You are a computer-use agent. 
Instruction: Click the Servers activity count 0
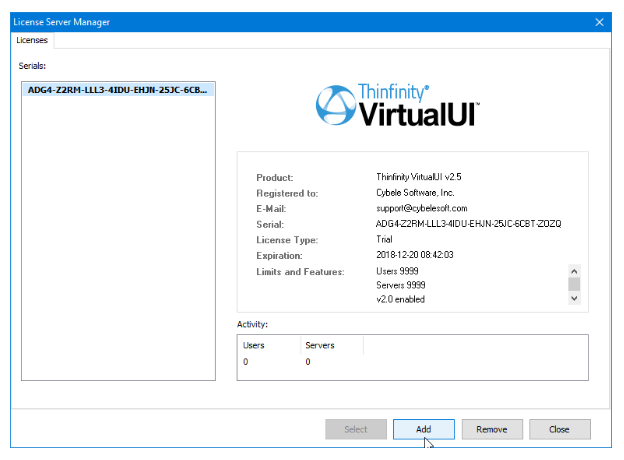[x=308, y=362]
